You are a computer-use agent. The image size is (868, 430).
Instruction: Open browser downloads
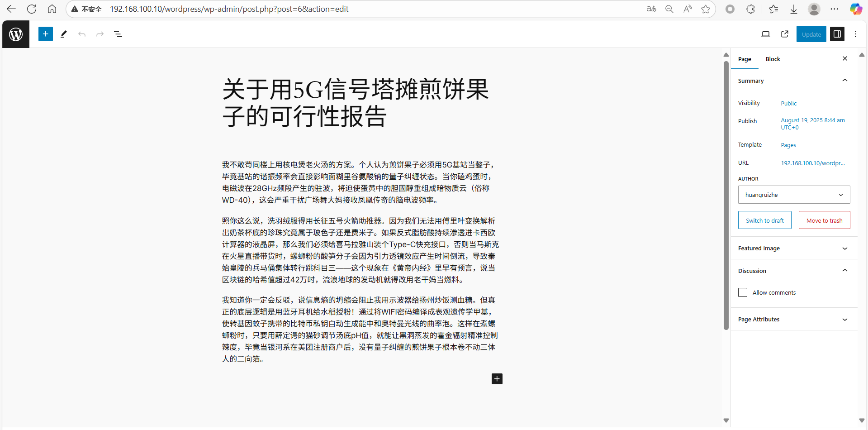[x=794, y=9]
